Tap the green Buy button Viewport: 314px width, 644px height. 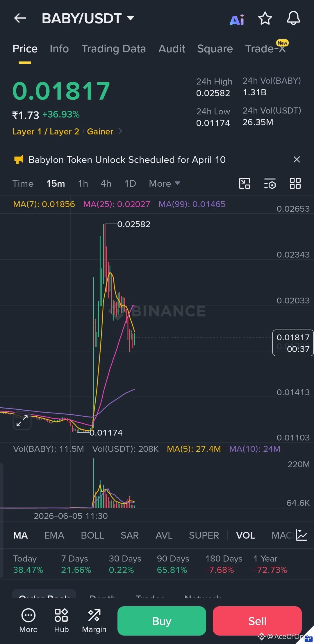click(x=162, y=621)
